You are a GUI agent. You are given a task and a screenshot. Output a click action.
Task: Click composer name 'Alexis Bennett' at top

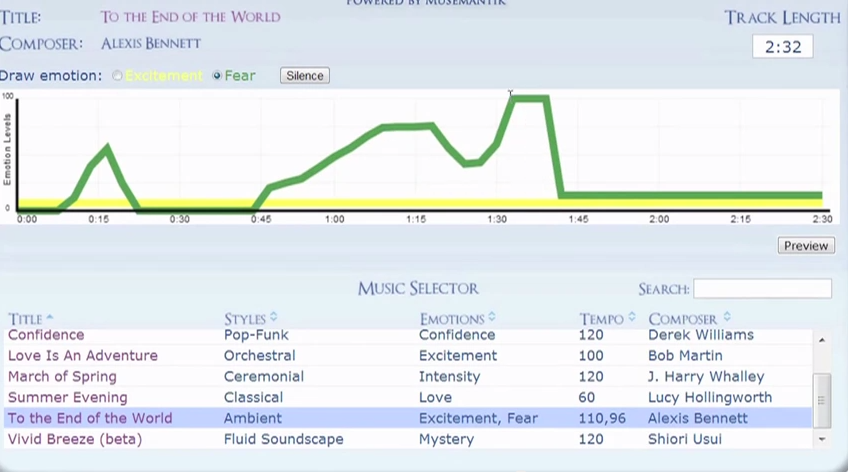pyautogui.click(x=151, y=43)
